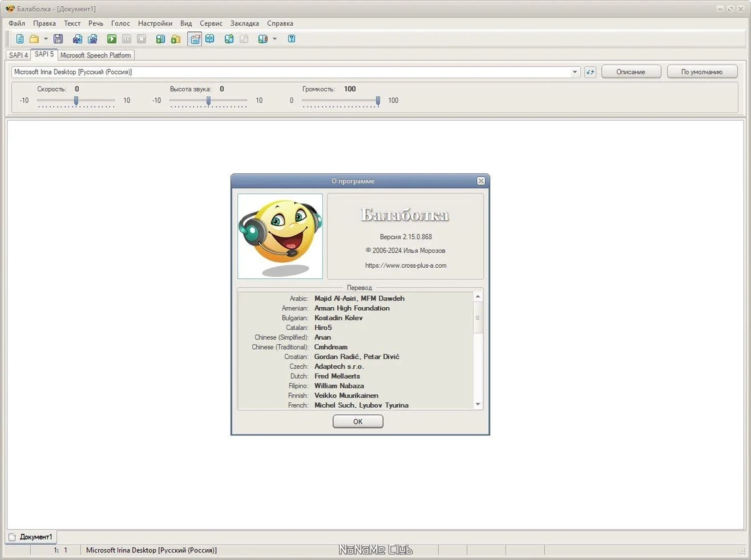Click the cursor position "1: 1" in status bar
Screen dimensions: 751x560
[x=61, y=551]
